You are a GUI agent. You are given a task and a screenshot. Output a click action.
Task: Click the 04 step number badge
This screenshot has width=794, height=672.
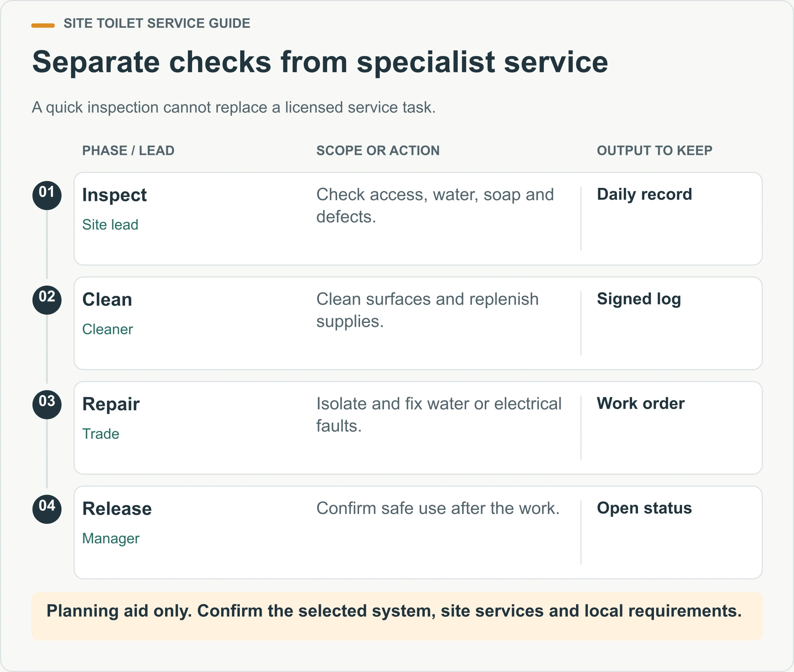pyautogui.click(x=47, y=509)
